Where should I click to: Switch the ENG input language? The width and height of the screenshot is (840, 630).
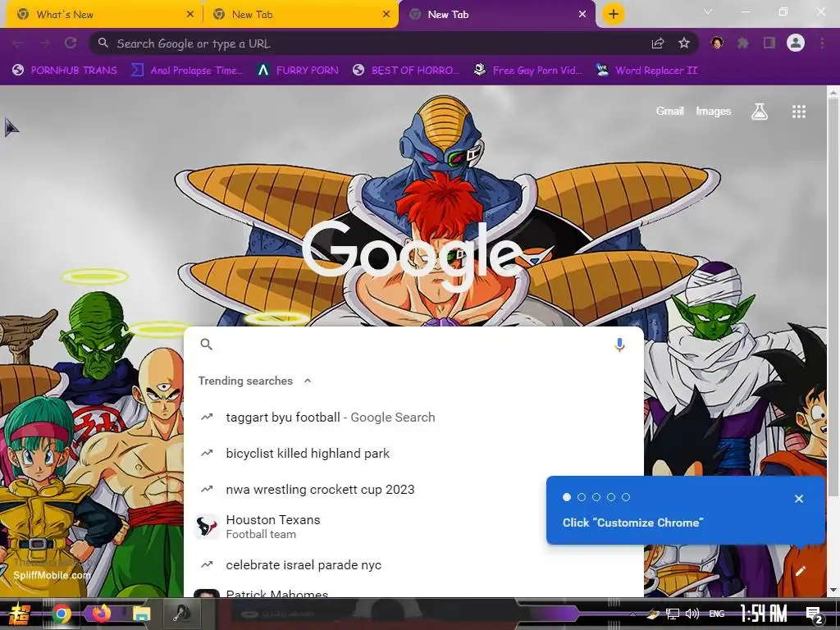(x=717, y=614)
